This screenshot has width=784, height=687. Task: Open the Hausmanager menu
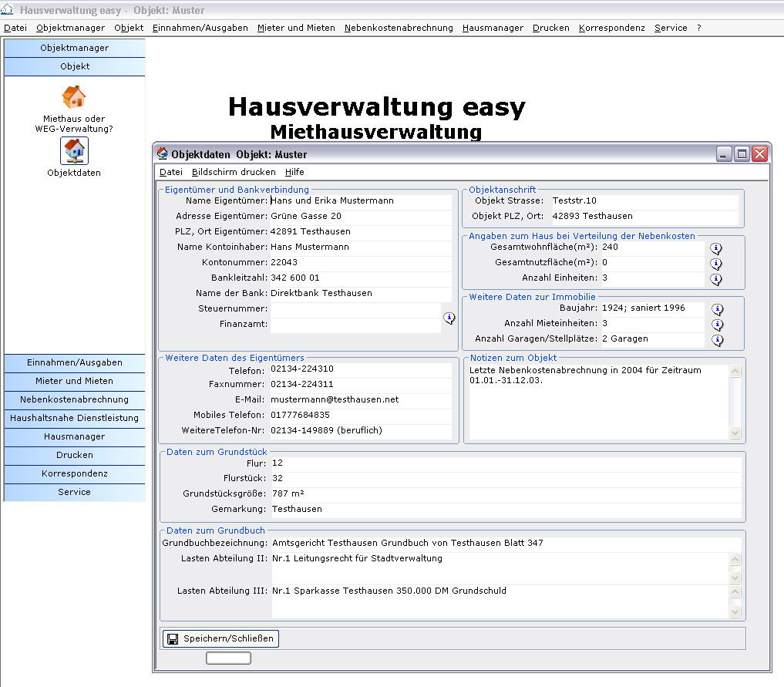click(x=493, y=28)
